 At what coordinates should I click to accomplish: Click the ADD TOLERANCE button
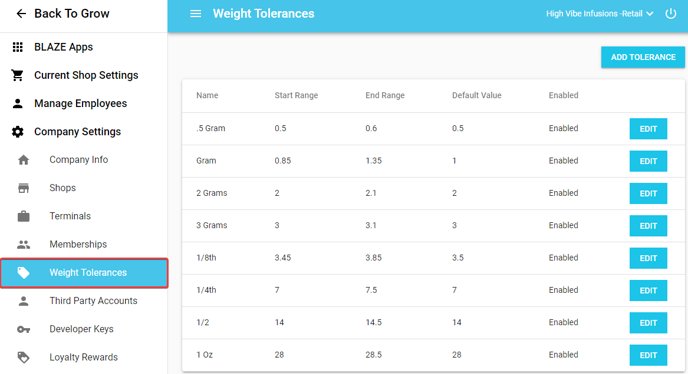(643, 57)
